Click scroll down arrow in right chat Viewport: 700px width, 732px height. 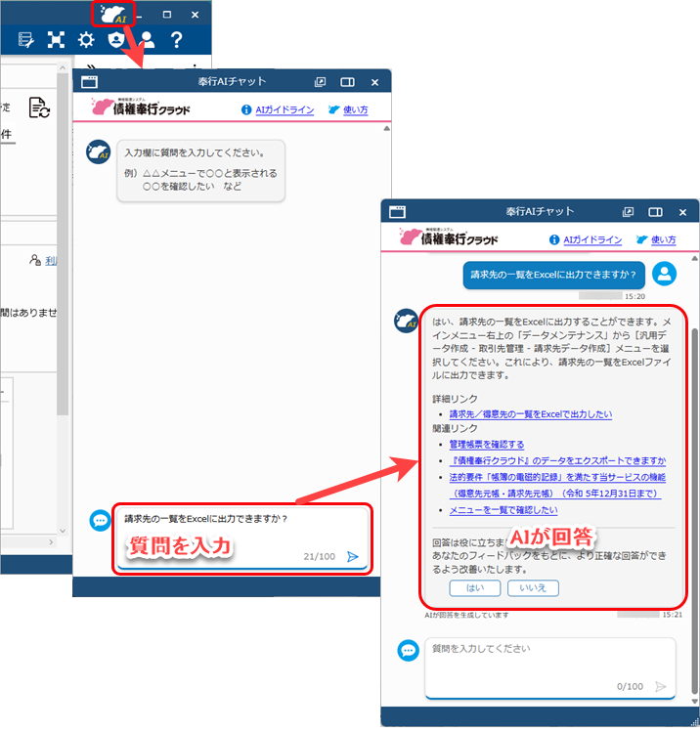(x=694, y=701)
